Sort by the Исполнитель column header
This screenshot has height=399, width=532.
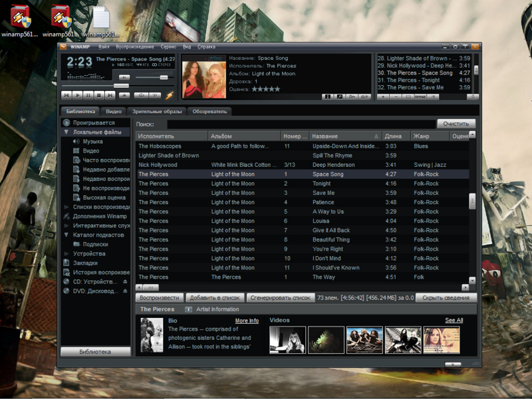(172, 136)
